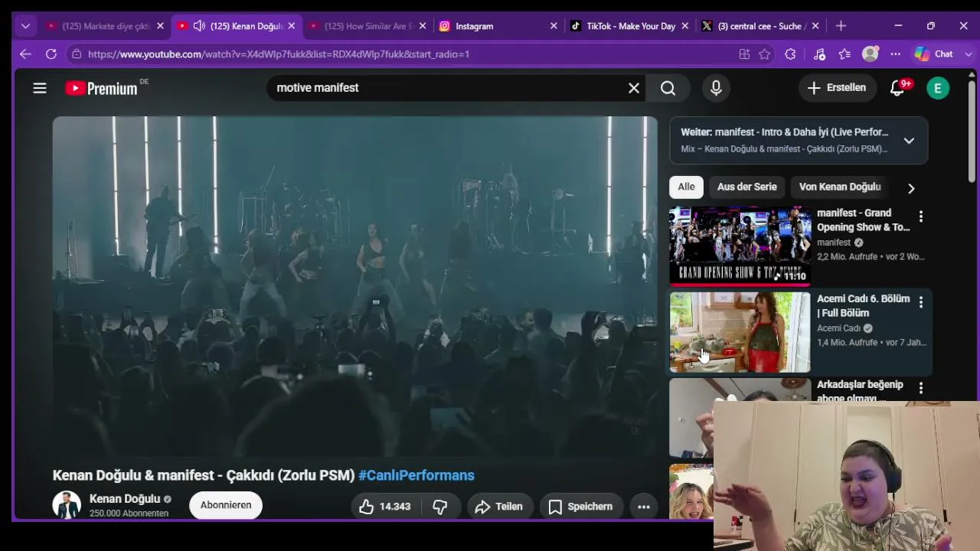The width and height of the screenshot is (980, 551).
Task: Close the Instagram tab
Action: (554, 26)
